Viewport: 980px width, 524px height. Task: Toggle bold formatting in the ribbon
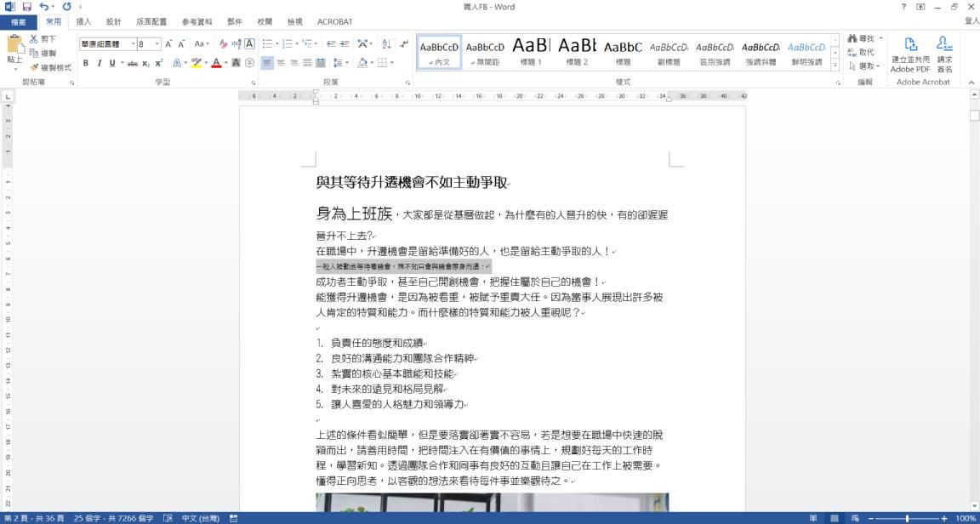click(86, 62)
